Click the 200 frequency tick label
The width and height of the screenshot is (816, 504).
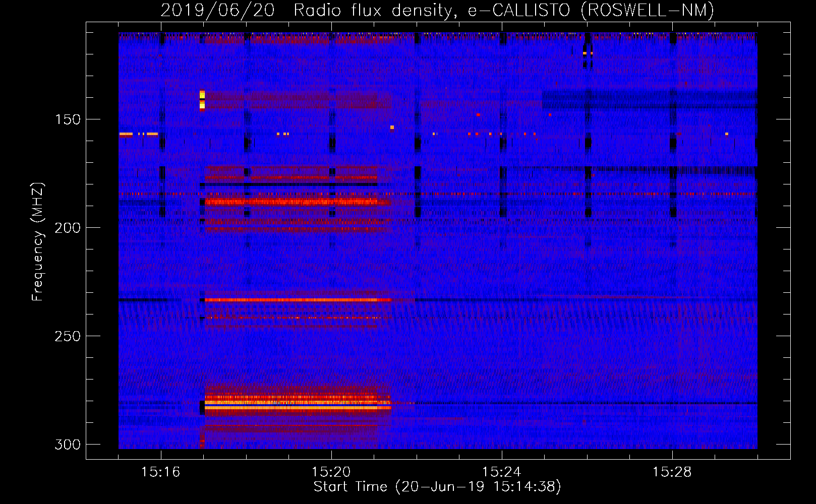[x=68, y=228]
